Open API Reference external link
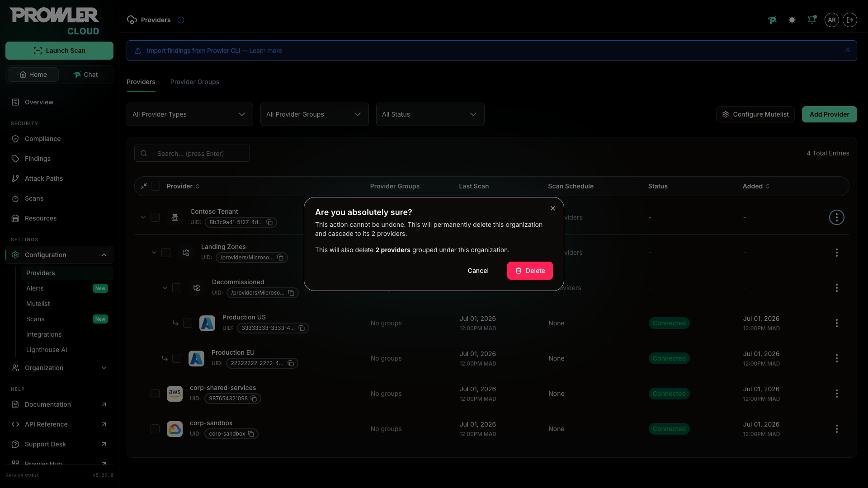 point(59,424)
